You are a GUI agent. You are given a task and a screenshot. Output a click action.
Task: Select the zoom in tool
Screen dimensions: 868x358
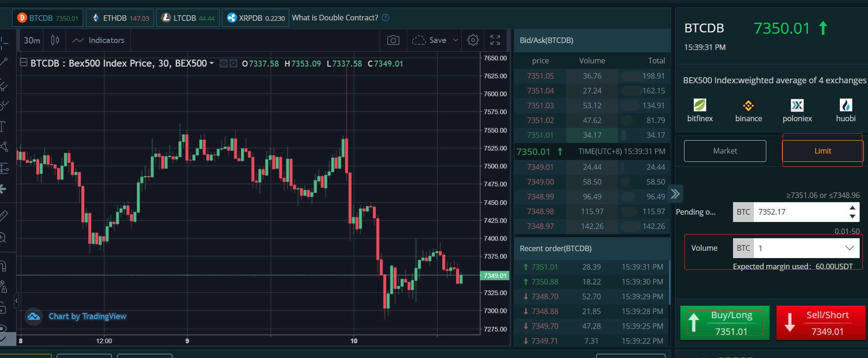[3, 238]
